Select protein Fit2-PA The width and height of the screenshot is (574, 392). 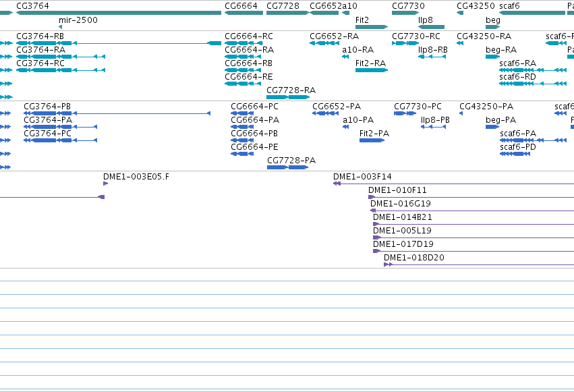pyautogui.click(x=372, y=140)
